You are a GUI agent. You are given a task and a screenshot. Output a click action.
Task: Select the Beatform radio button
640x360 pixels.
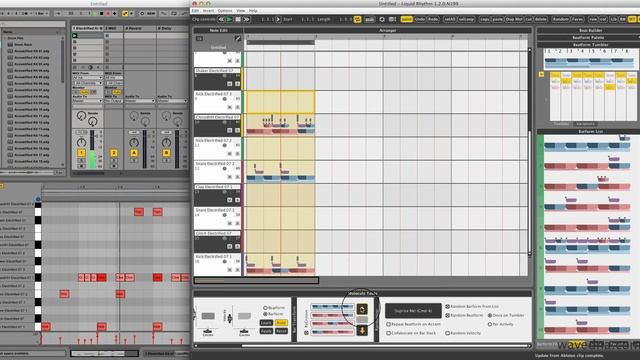click(265, 308)
